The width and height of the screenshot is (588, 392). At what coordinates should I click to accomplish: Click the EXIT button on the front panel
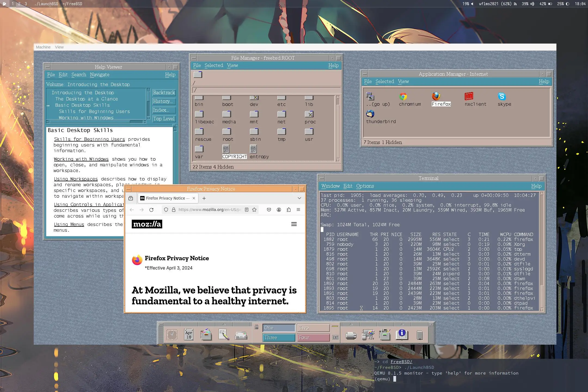click(335, 338)
